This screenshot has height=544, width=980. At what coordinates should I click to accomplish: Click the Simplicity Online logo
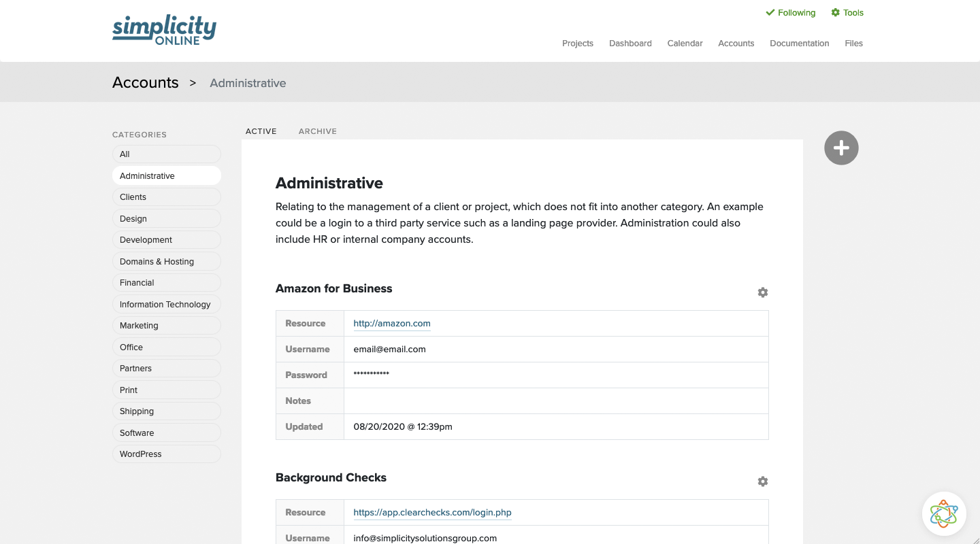[164, 31]
